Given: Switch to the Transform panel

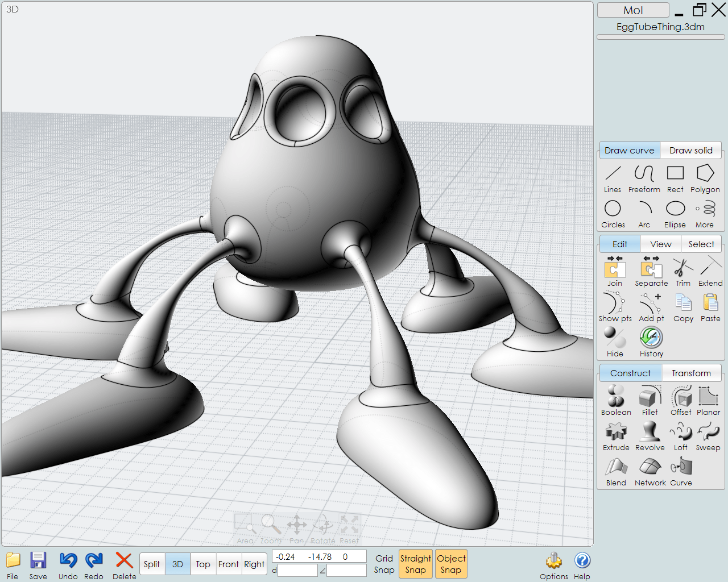Looking at the screenshot, I should point(692,373).
